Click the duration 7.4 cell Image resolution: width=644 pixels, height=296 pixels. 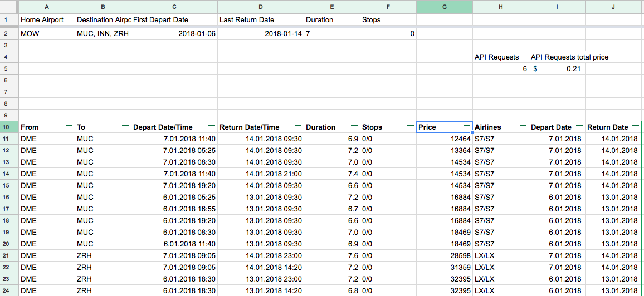332,174
